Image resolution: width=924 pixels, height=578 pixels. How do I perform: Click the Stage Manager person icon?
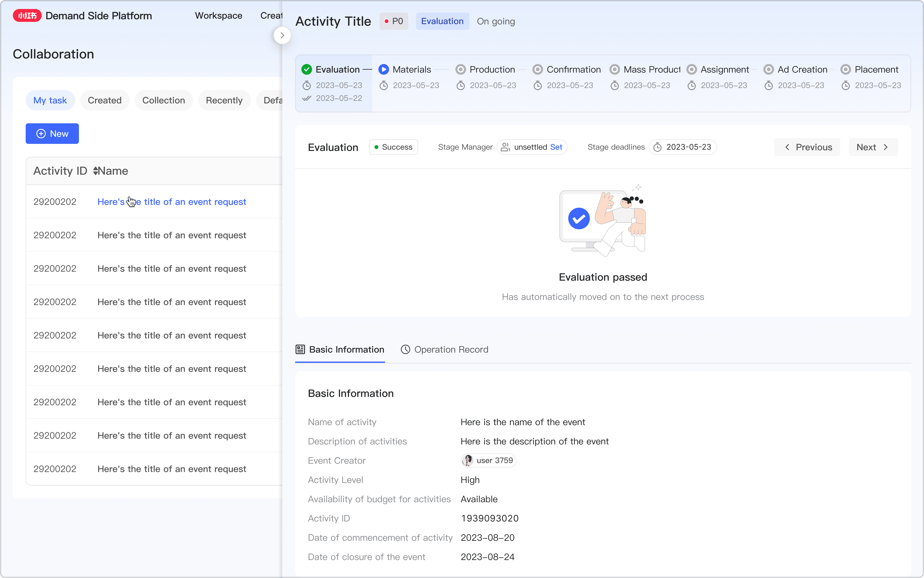coord(505,147)
